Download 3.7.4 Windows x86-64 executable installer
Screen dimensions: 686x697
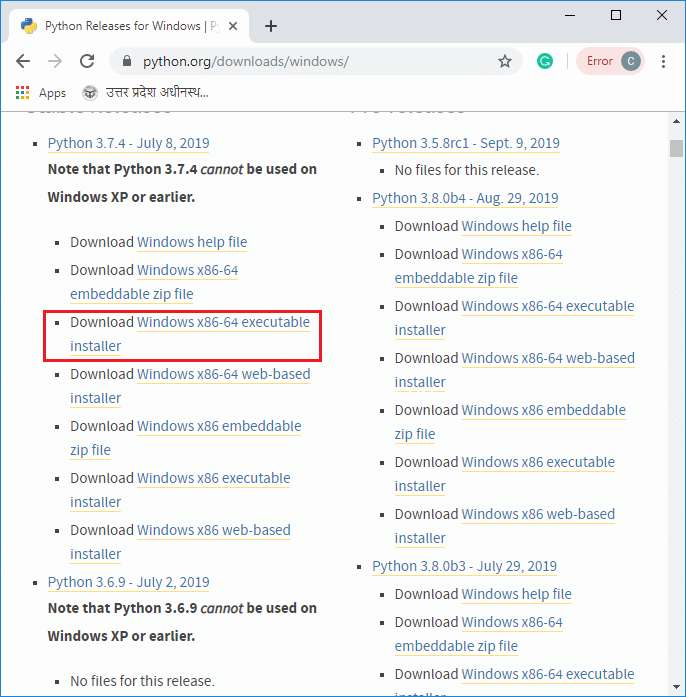pos(223,322)
